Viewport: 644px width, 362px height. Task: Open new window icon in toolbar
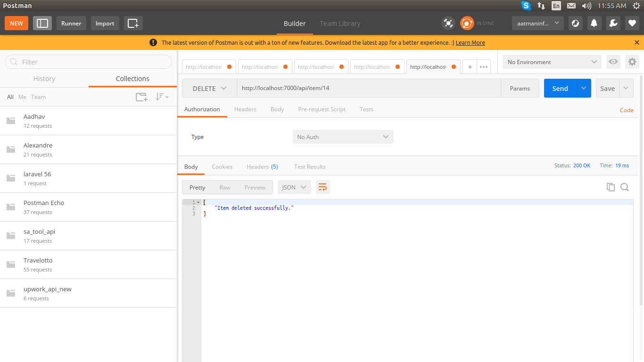(133, 23)
